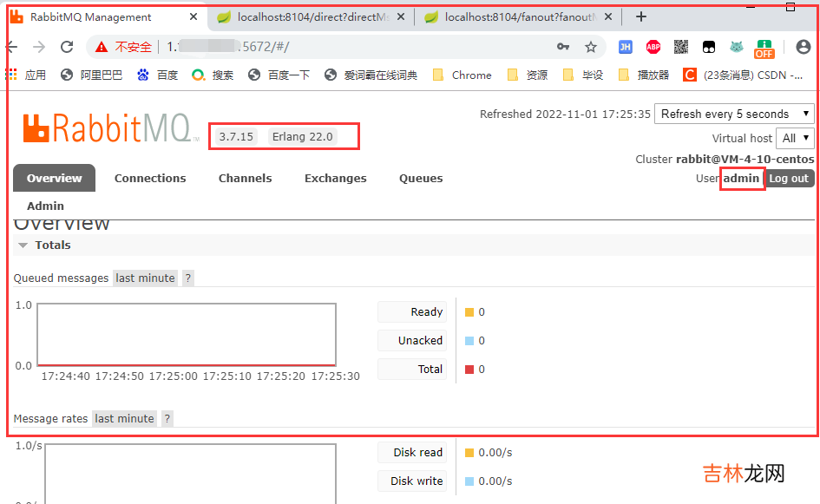Viewport: 820px width, 504px height.
Task: Open the 百度一下 bookmark
Action: (279, 75)
